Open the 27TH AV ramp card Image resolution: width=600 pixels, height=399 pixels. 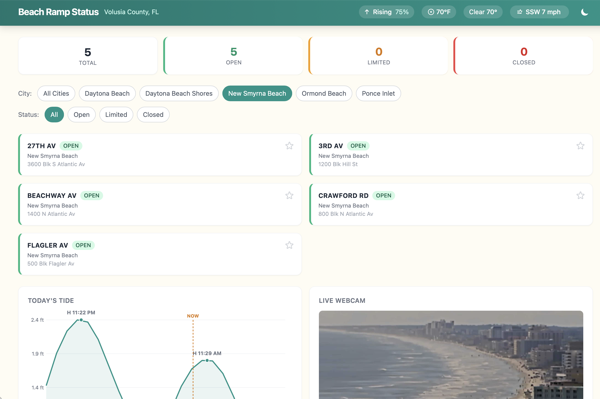pos(160,155)
